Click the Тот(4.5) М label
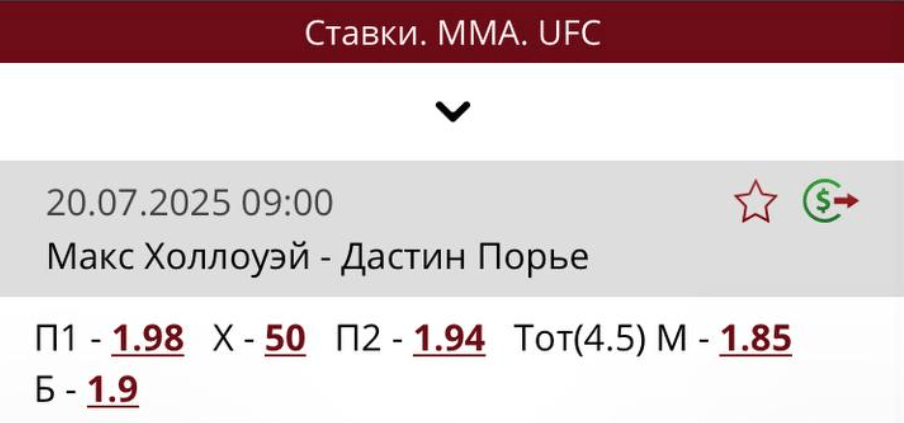 point(600,339)
